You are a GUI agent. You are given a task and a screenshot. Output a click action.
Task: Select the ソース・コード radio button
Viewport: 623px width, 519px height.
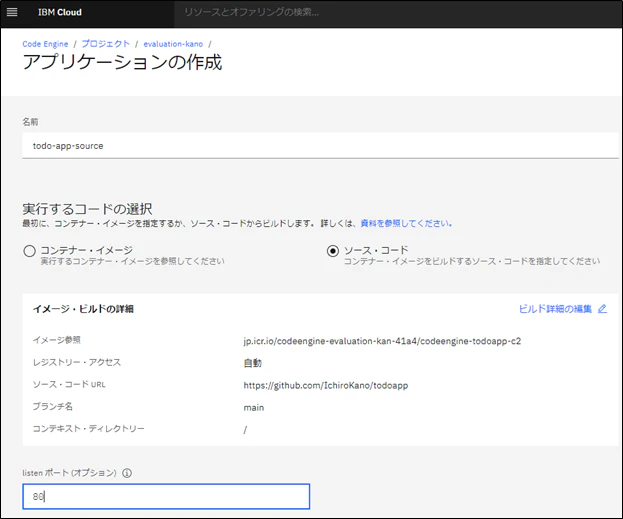333,251
